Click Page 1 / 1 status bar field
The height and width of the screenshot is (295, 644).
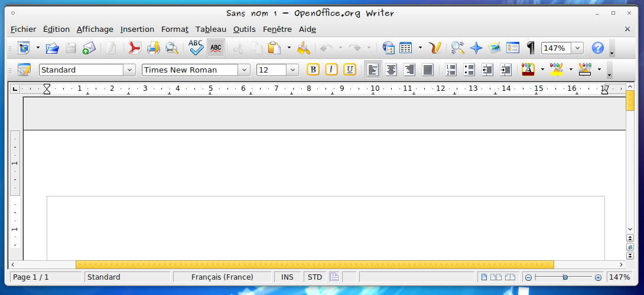click(45, 277)
